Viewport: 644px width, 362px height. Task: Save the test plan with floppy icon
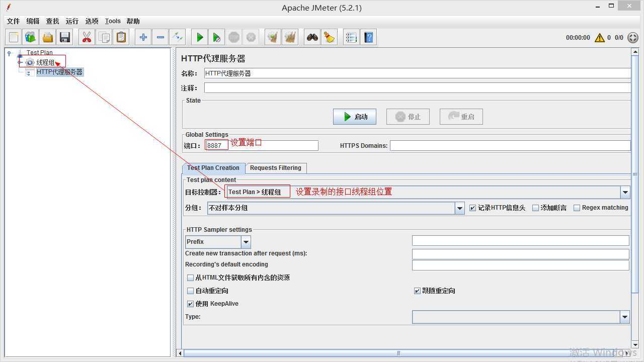click(65, 37)
